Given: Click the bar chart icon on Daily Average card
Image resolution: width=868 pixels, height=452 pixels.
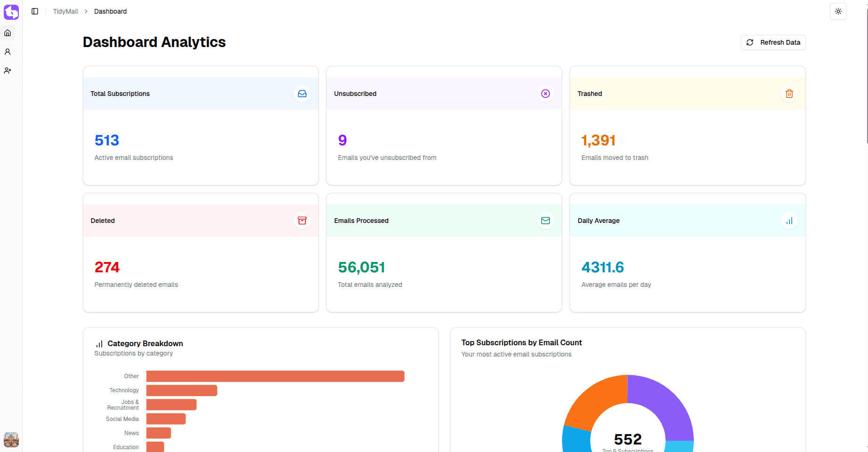Looking at the screenshot, I should [789, 221].
